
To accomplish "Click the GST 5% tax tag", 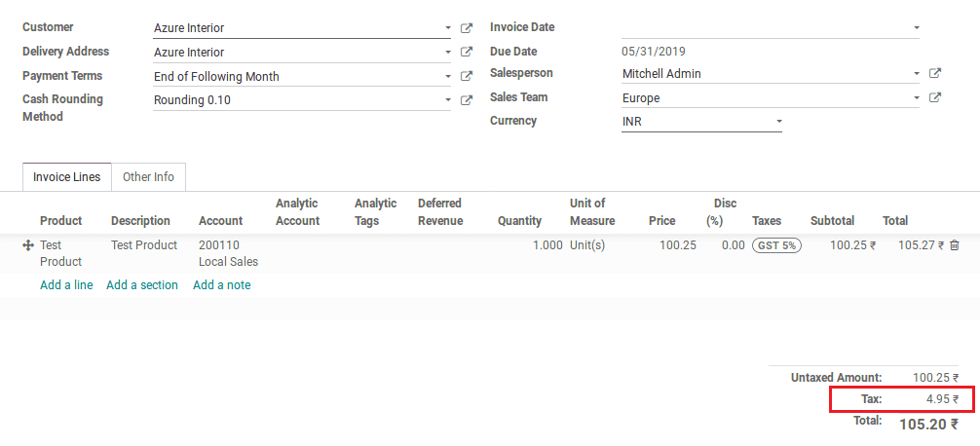I will [776, 245].
